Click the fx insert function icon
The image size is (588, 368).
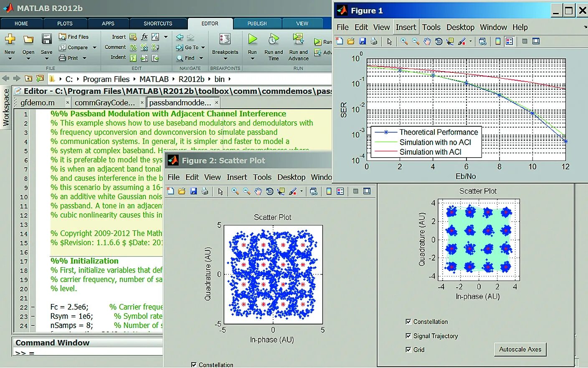click(144, 36)
